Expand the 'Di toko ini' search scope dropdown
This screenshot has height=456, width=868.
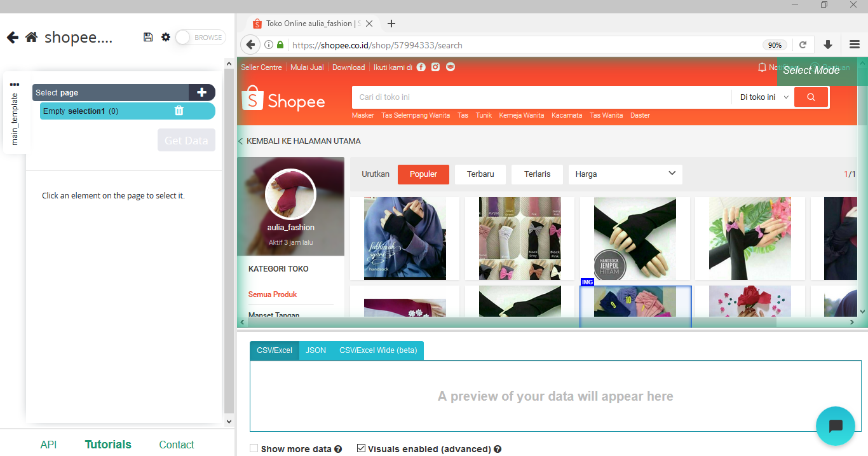click(764, 97)
